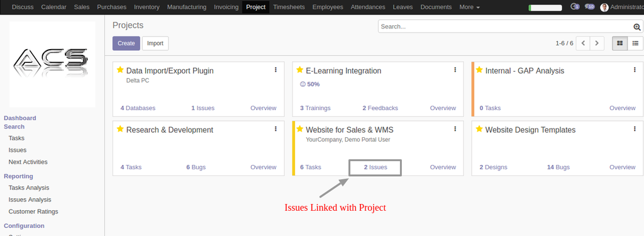The height and width of the screenshot is (236, 644).
Task: Click the Import button
Action: point(155,43)
